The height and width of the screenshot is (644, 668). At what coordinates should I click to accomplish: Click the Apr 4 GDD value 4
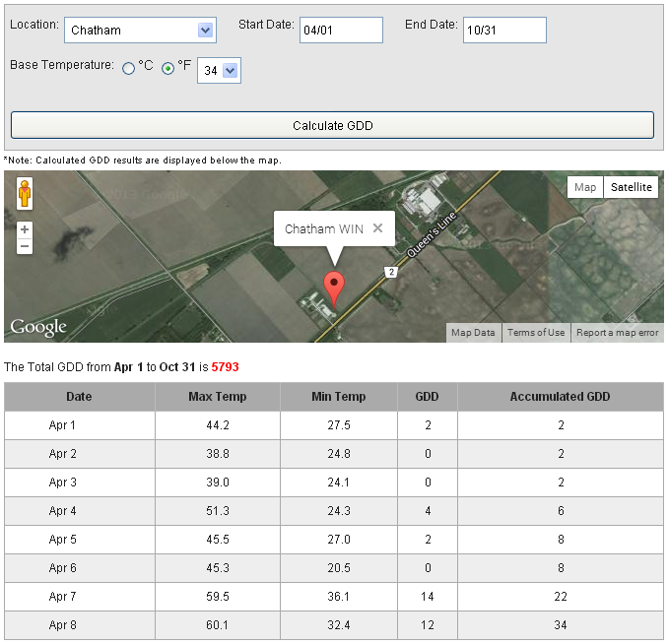(428, 511)
